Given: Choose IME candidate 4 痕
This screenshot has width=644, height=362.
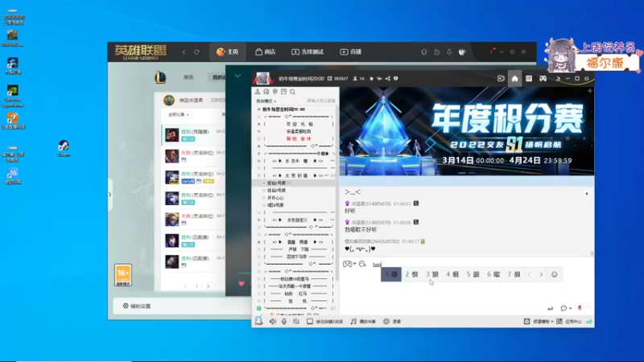Looking at the screenshot, I should point(452,274).
